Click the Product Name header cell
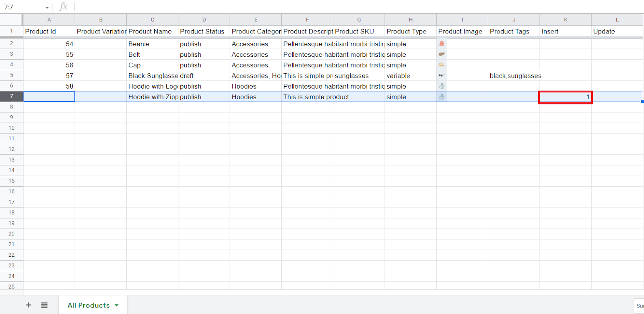The width and height of the screenshot is (644, 314). 153,31
